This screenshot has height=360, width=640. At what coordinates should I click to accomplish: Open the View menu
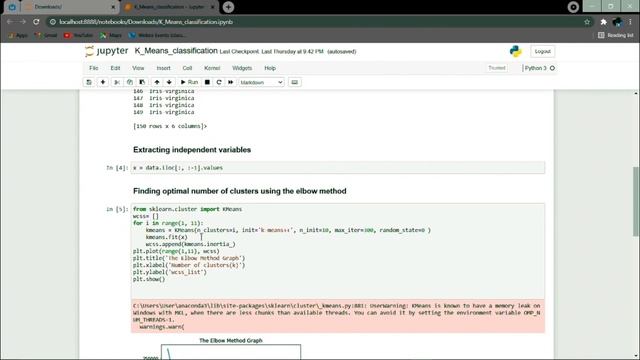(x=138, y=68)
